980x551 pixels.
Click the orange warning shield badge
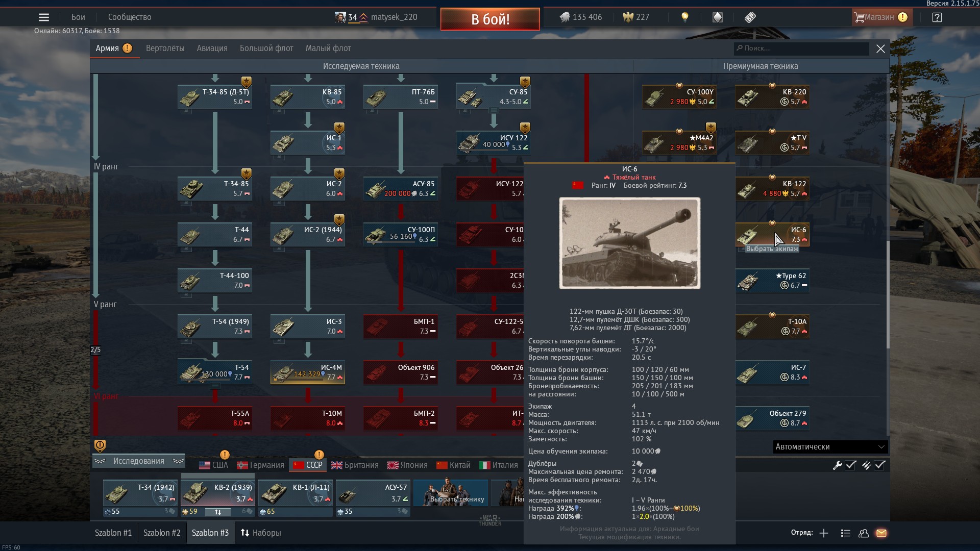(100, 446)
